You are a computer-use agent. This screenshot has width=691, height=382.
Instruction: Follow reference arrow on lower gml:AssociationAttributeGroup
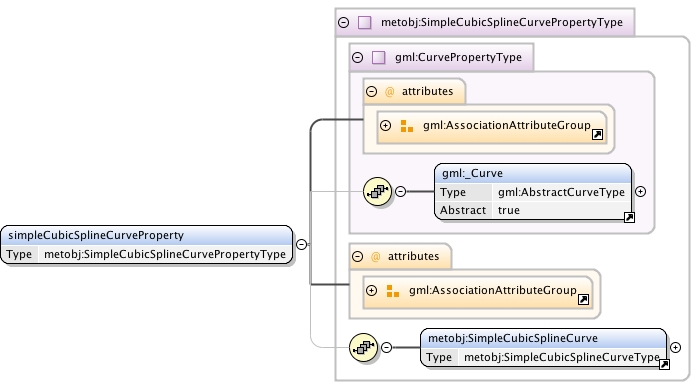583,300
